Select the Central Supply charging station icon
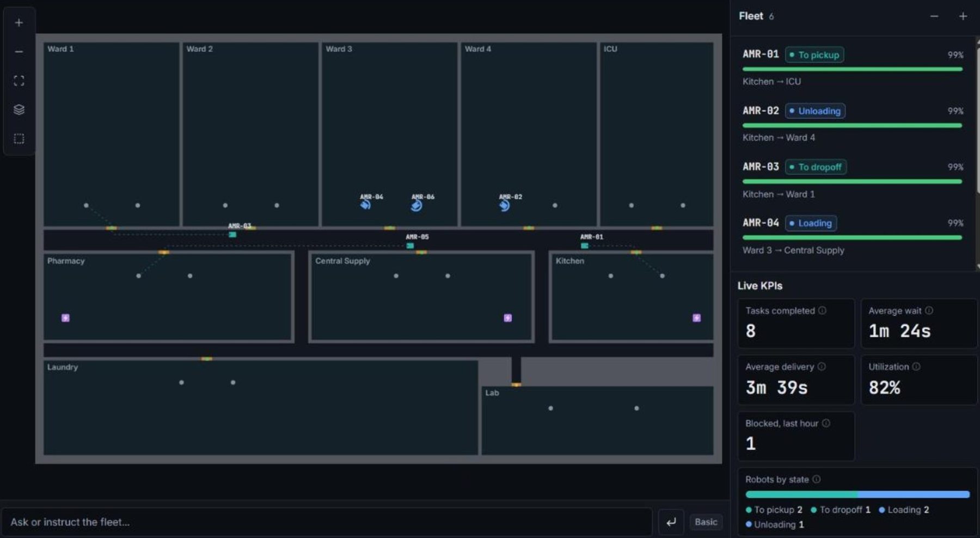The image size is (980, 538). point(508,318)
